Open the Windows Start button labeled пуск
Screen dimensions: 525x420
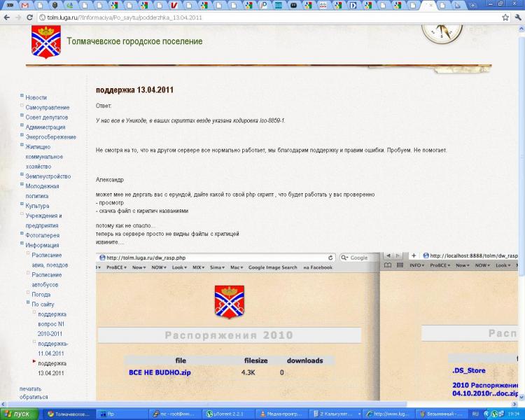(19, 414)
